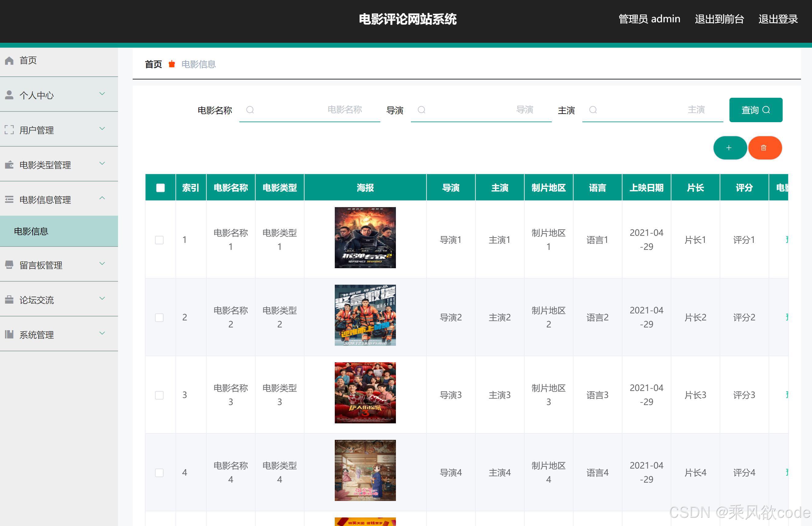Click the wallet icon beside 电影类型管理
The width and height of the screenshot is (812, 526).
coord(9,165)
